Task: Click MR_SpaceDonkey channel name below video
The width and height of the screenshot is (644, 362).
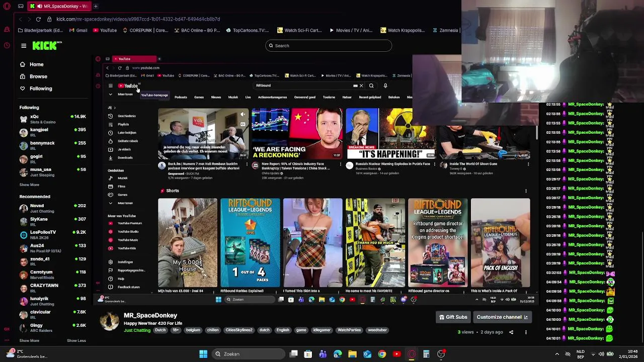Action: tap(150, 315)
